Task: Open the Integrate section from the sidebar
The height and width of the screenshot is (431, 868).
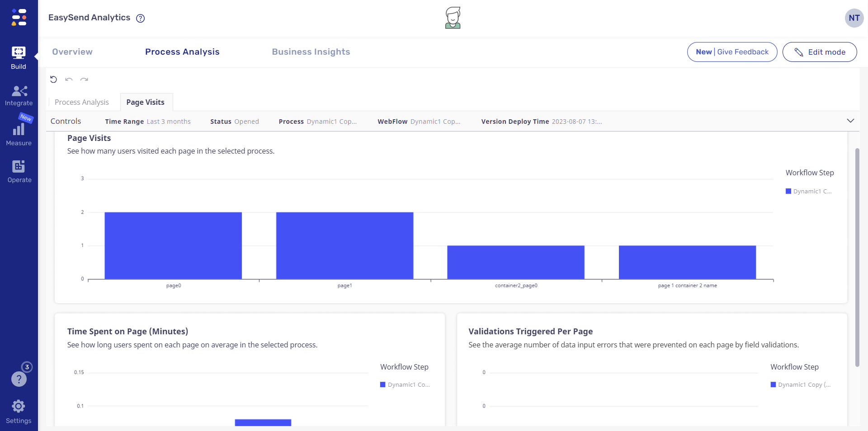Action: pyautogui.click(x=18, y=95)
